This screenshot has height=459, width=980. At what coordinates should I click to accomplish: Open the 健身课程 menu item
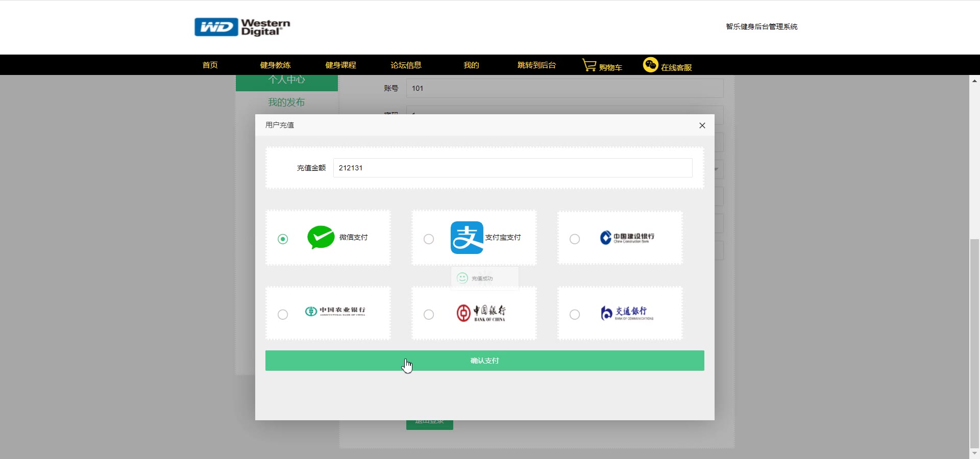340,65
